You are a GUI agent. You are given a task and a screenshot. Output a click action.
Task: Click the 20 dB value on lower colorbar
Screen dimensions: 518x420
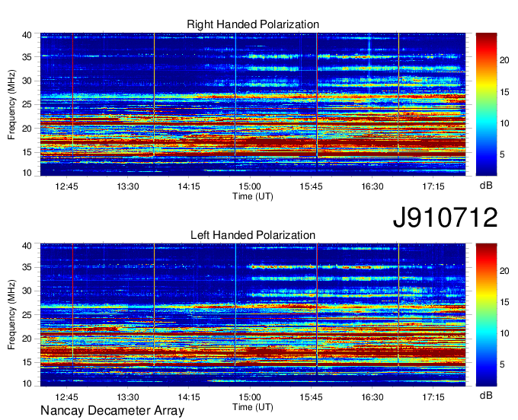504,271
